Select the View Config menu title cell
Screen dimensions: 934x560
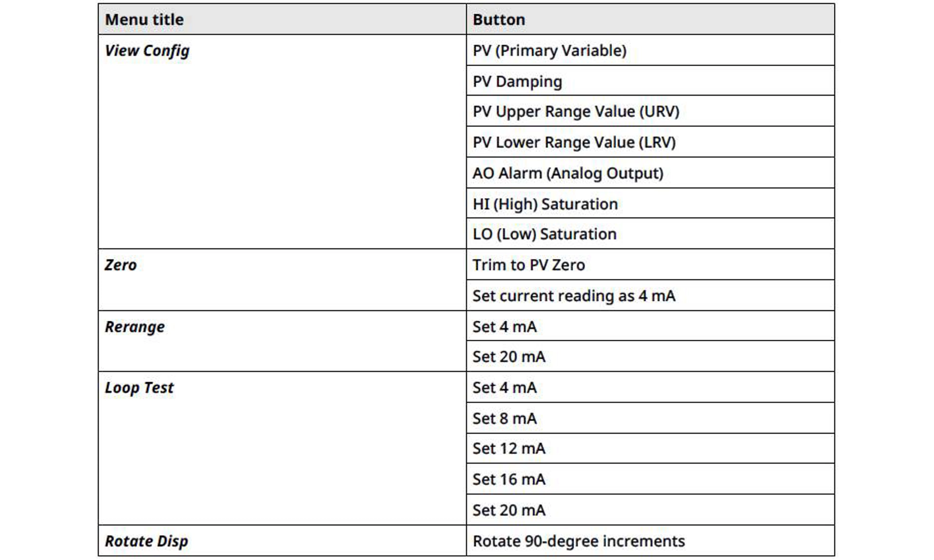282,141
